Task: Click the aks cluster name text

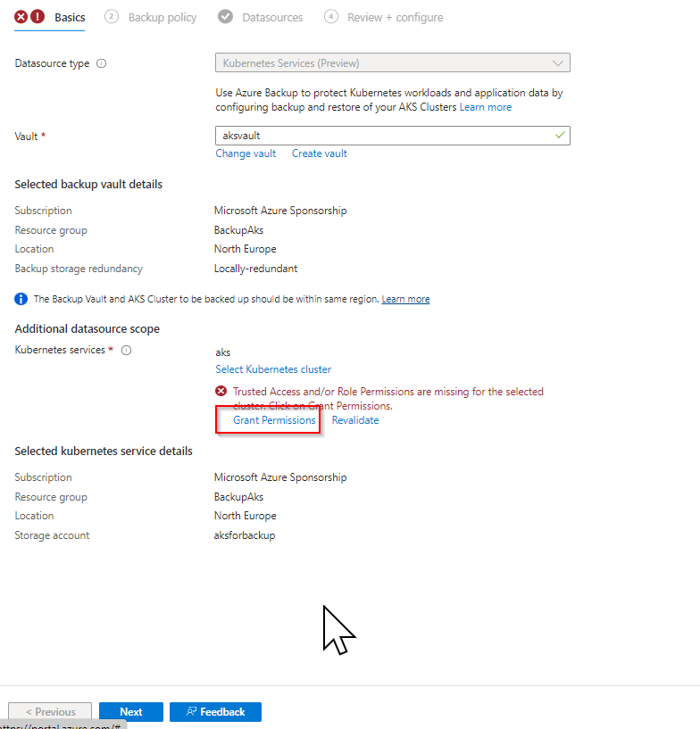Action: pyautogui.click(x=223, y=352)
